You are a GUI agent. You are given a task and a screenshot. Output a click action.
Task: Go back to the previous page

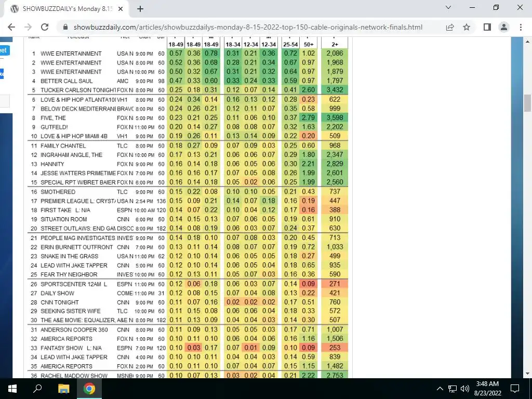tap(11, 27)
